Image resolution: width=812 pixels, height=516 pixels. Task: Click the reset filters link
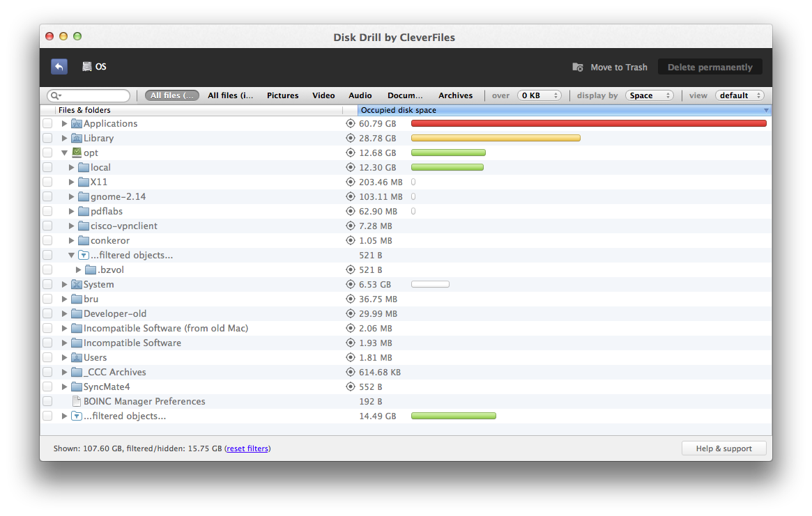[x=247, y=448]
